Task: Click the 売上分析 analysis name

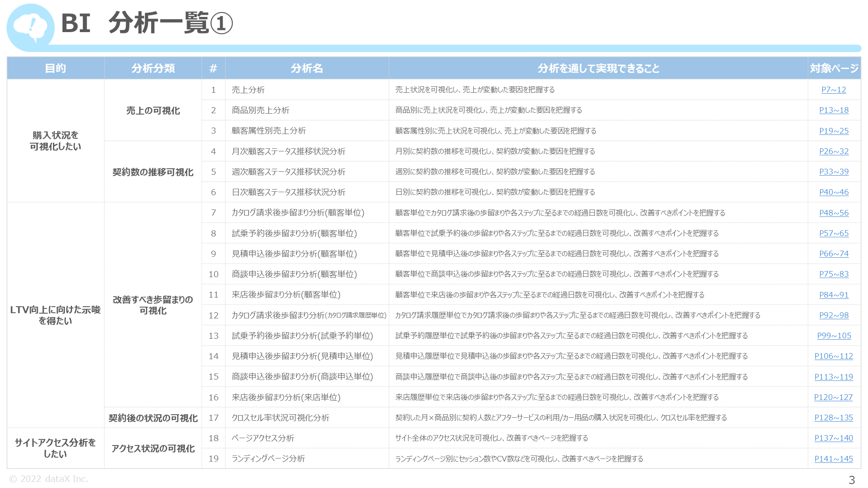Action: pos(248,90)
